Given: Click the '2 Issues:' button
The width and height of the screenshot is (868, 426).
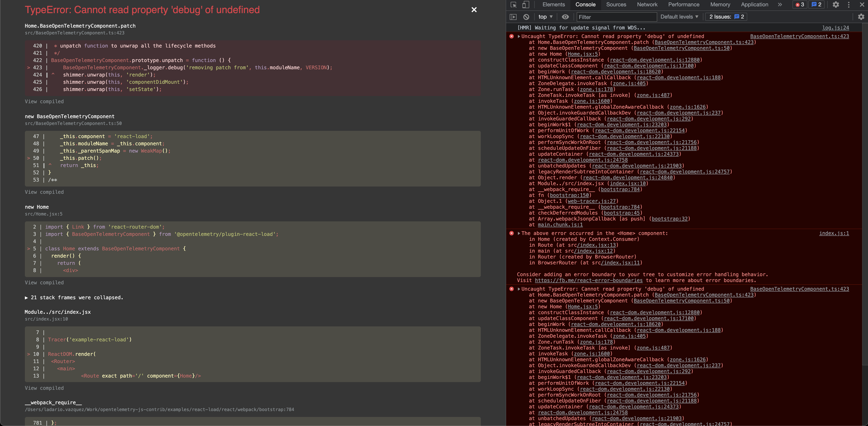Looking at the screenshot, I should [726, 17].
